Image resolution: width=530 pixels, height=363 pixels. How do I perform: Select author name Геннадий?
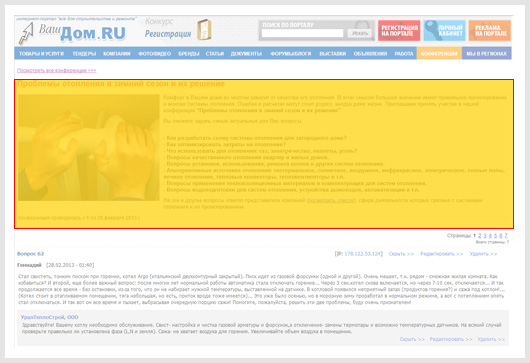coord(29,265)
